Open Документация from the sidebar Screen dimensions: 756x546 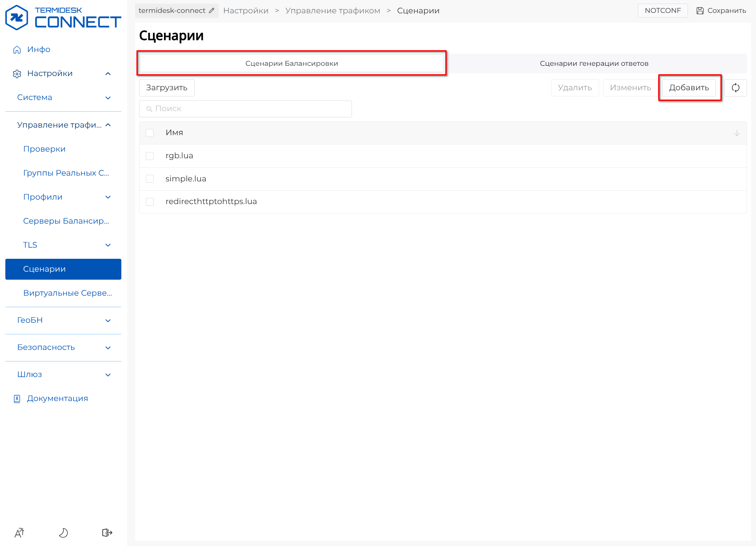[x=57, y=398]
